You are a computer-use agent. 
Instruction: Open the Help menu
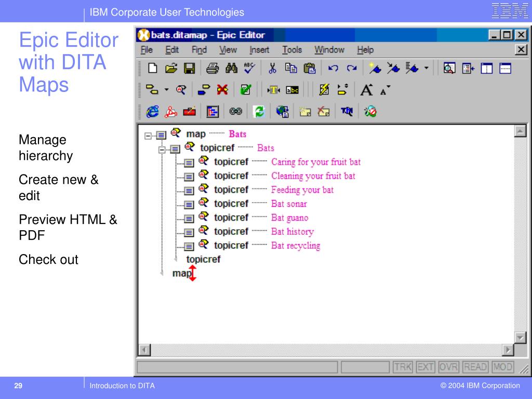[365, 50]
